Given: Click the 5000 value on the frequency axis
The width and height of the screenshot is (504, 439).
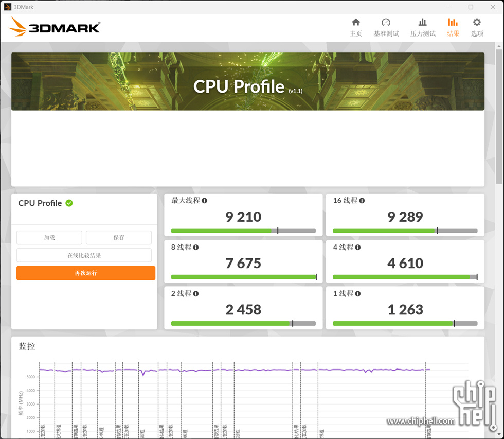Looking at the screenshot, I should tap(31, 377).
